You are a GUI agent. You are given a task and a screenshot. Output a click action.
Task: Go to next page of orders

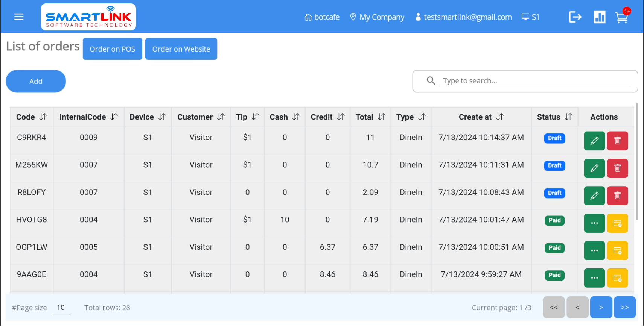pos(601,308)
